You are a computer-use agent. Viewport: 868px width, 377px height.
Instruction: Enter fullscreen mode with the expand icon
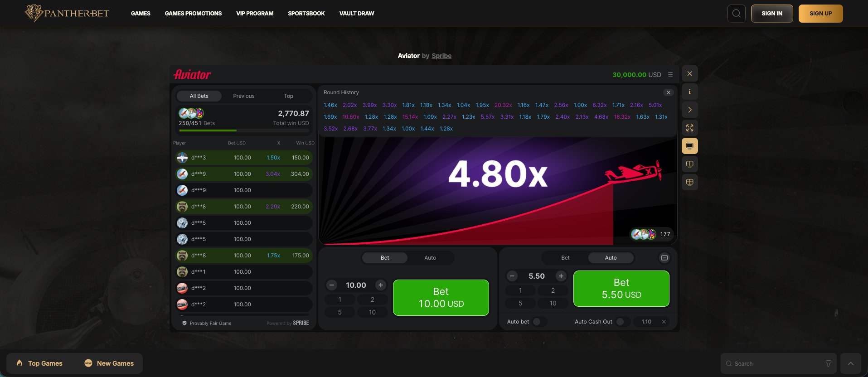click(690, 128)
